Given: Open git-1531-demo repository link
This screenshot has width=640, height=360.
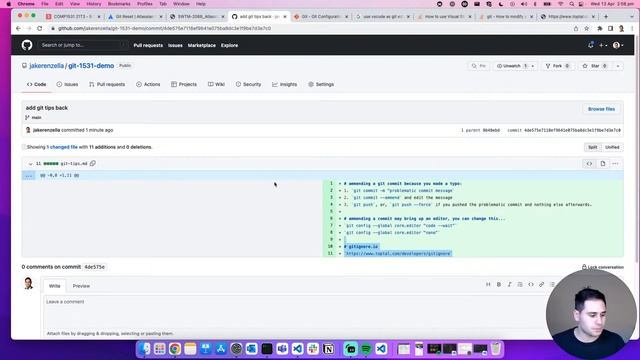Looking at the screenshot, I should 91,66.
